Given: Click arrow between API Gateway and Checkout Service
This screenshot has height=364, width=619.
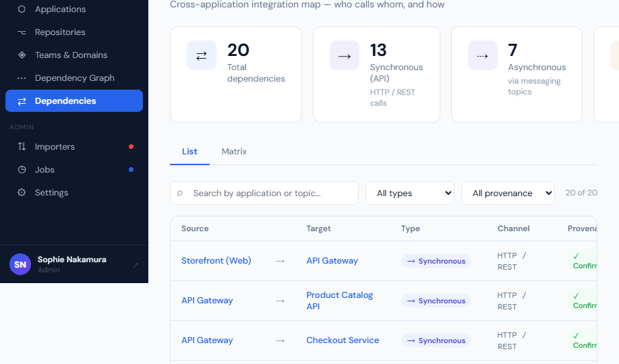Looking at the screenshot, I should pos(281,340).
